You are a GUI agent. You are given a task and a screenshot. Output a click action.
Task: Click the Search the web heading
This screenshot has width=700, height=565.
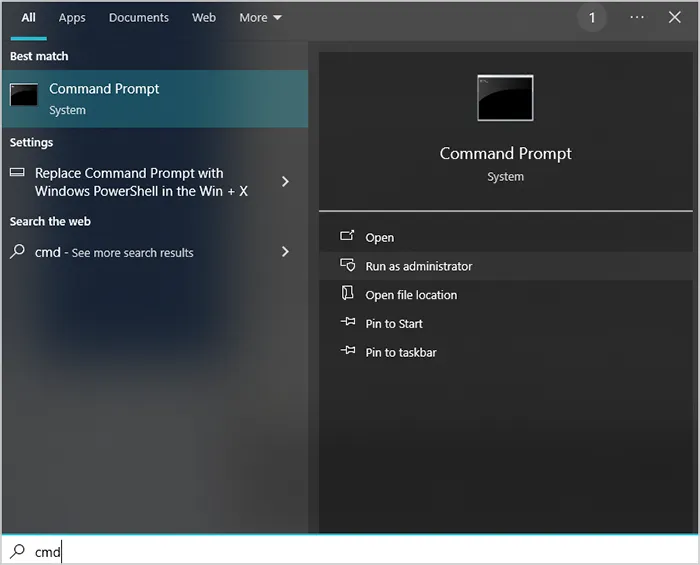[50, 221]
